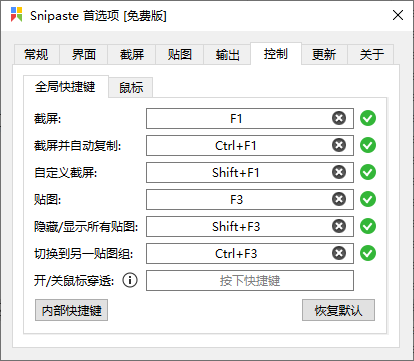This screenshot has height=361, width=414.
Task: Focus the shortcut field showing Ctrl+F1
Action: coord(250,145)
